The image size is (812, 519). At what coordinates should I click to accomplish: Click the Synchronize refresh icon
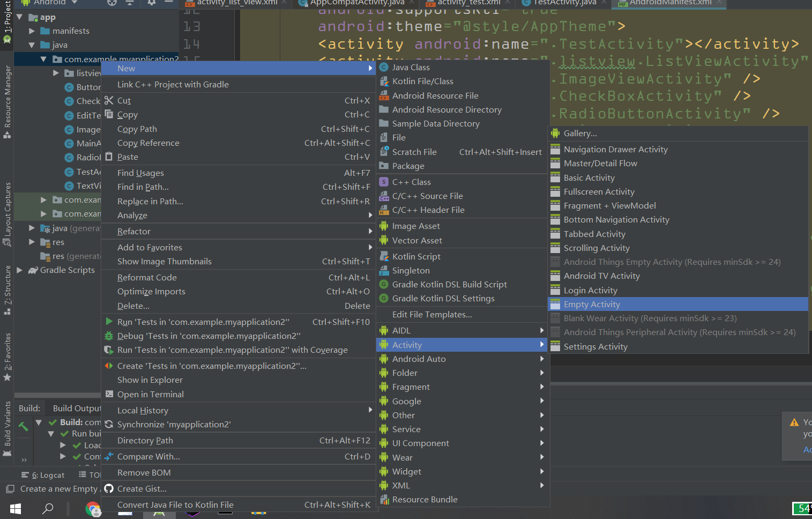[x=109, y=424]
